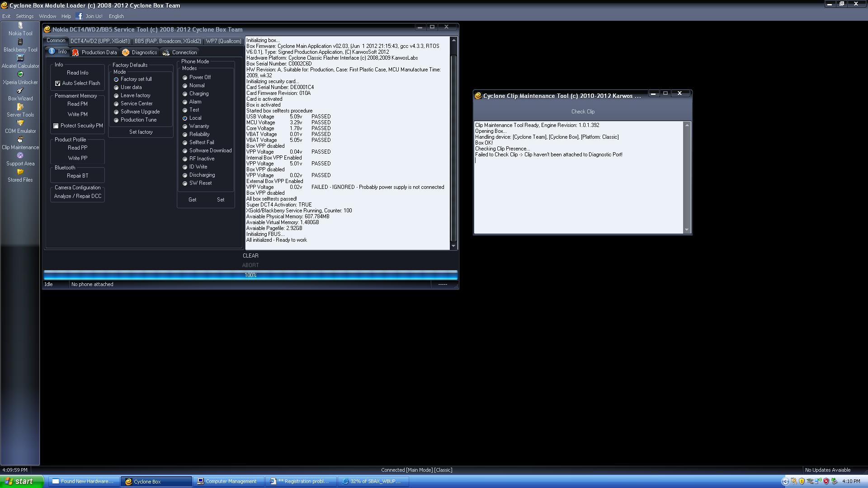Click Read PP button under Product Profile
This screenshot has height=488, width=868.
click(x=78, y=148)
